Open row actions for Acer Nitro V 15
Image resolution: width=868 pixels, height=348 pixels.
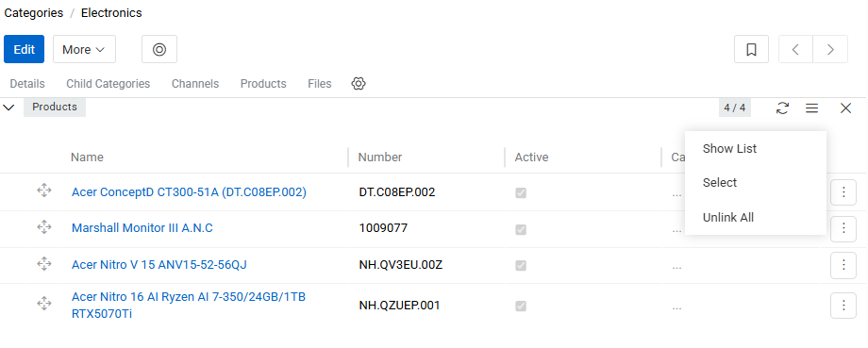pyautogui.click(x=843, y=266)
